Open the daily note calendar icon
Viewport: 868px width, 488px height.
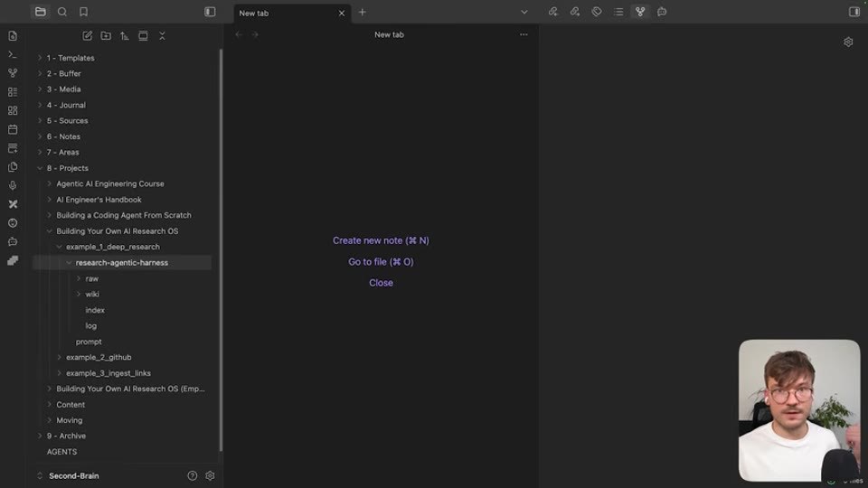pyautogui.click(x=13, y=129)
